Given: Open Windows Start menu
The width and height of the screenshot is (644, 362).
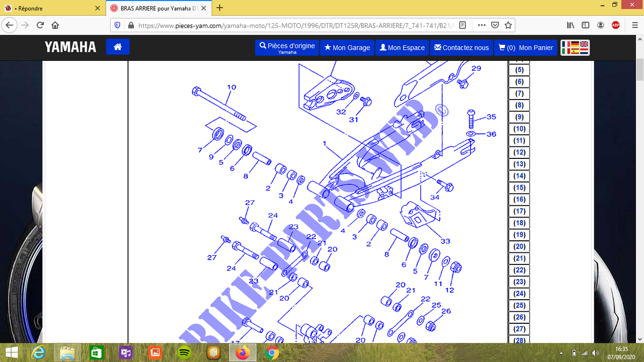Looking at the screenshot, I should tap(11, 353).
